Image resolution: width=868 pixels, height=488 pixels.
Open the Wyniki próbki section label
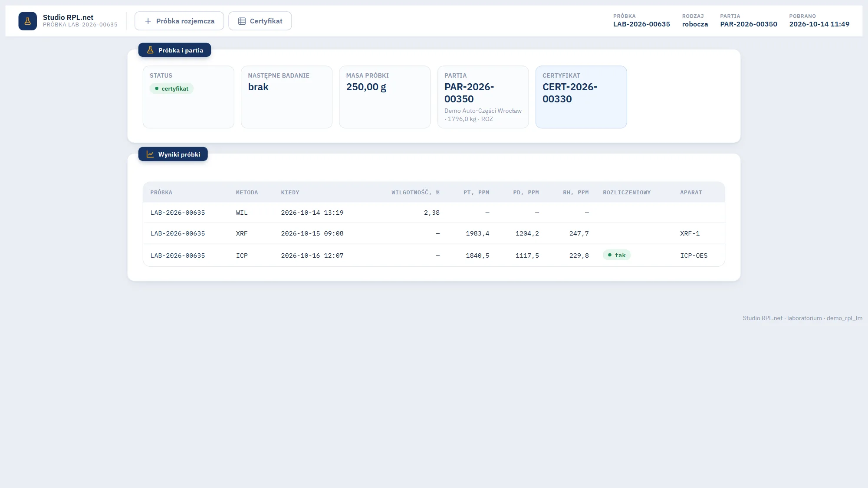[173, 154]
